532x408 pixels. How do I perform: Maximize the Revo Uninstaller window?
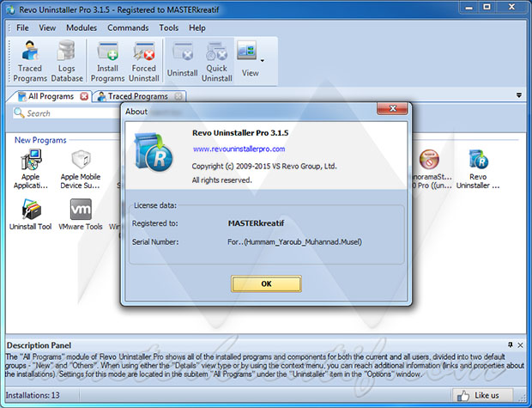tap(487, 7)
